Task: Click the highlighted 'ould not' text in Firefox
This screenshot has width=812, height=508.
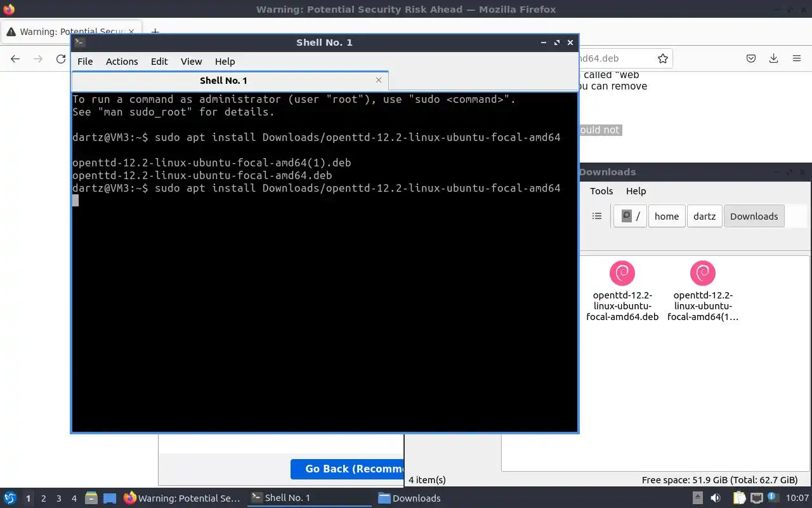Action: (599, 130)
